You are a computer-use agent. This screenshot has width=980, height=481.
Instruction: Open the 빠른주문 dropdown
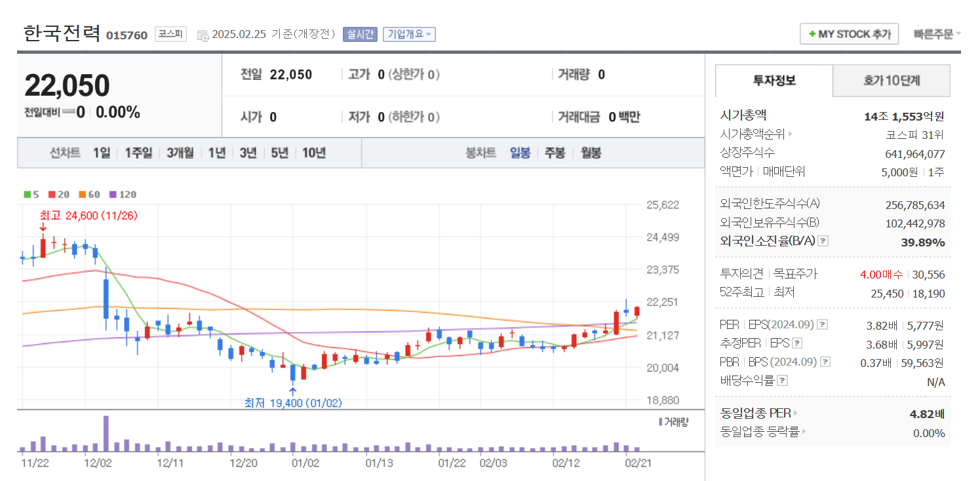click(934, 33)
